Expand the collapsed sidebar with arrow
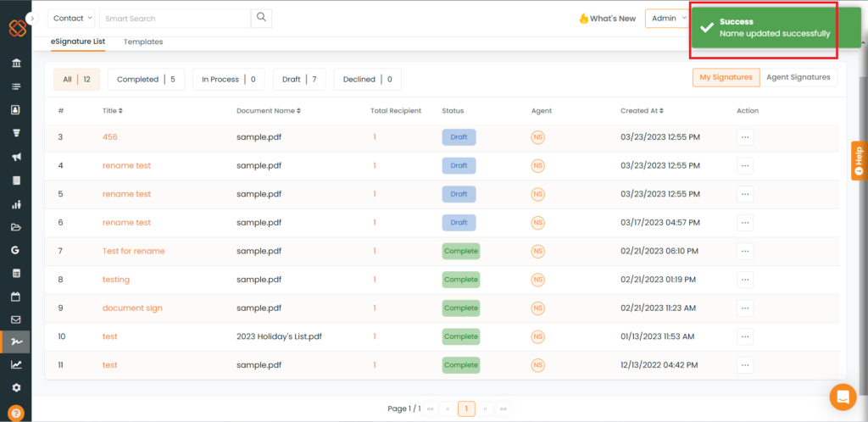868x422 pixels. coord(32,18)
